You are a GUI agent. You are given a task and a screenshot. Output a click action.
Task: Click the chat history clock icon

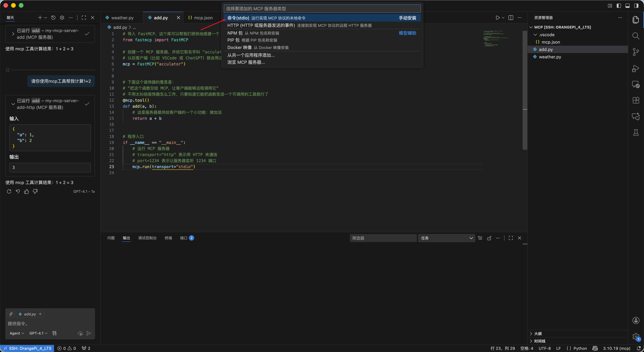click(x=53, y=17)
